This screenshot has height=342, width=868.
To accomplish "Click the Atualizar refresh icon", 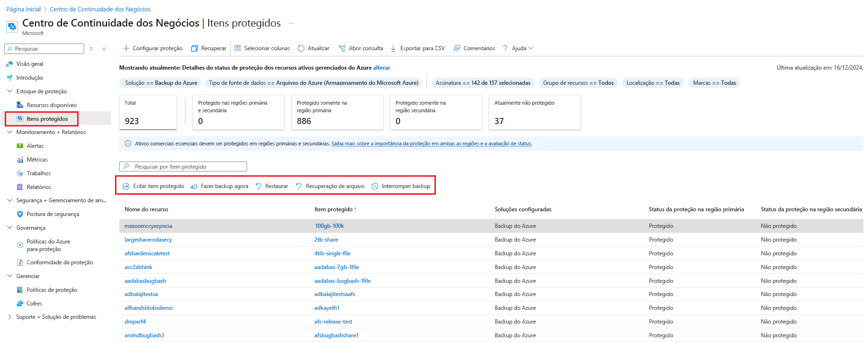I will coord(301,48).
